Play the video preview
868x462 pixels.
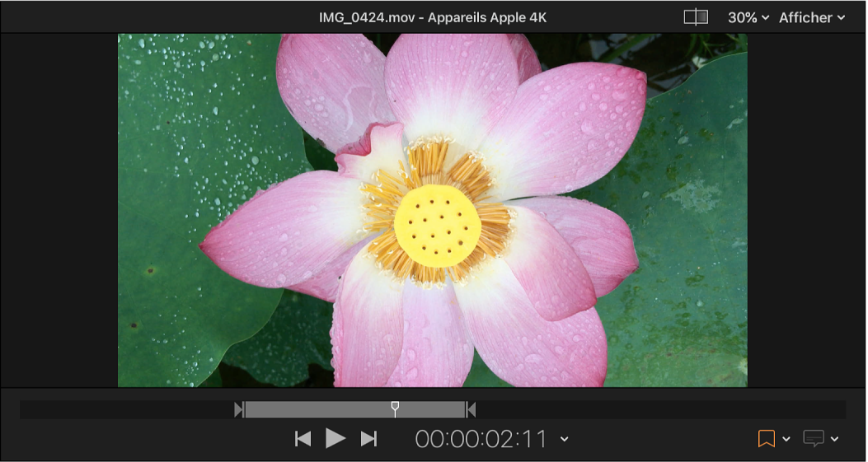[x=335, y=438]
